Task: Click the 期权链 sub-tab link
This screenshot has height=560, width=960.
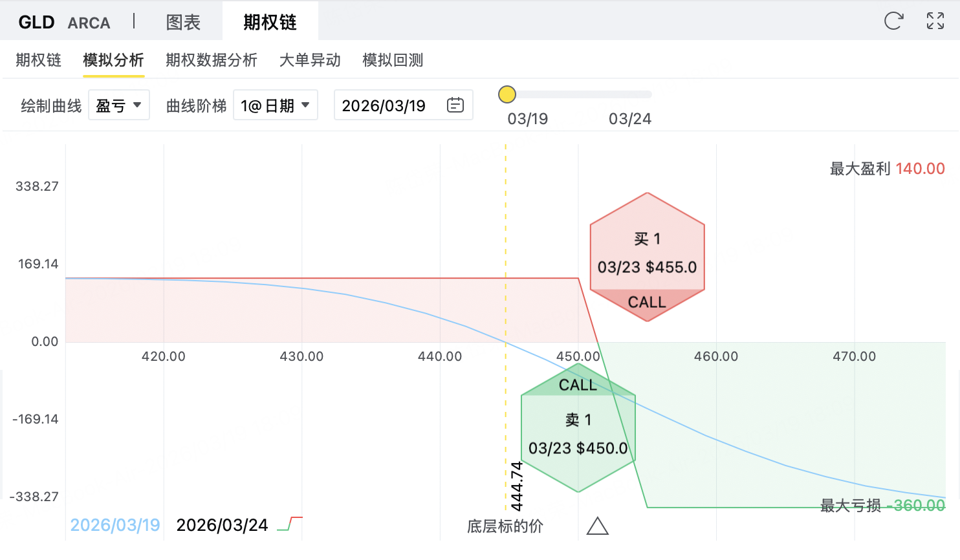Action: 38,60
